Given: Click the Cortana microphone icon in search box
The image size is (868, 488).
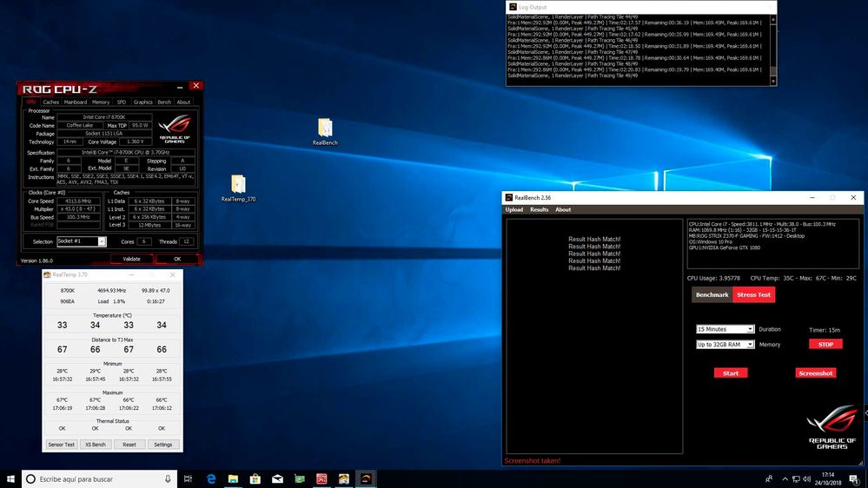Looking at the screenshot, I should [x=168, y=478].
